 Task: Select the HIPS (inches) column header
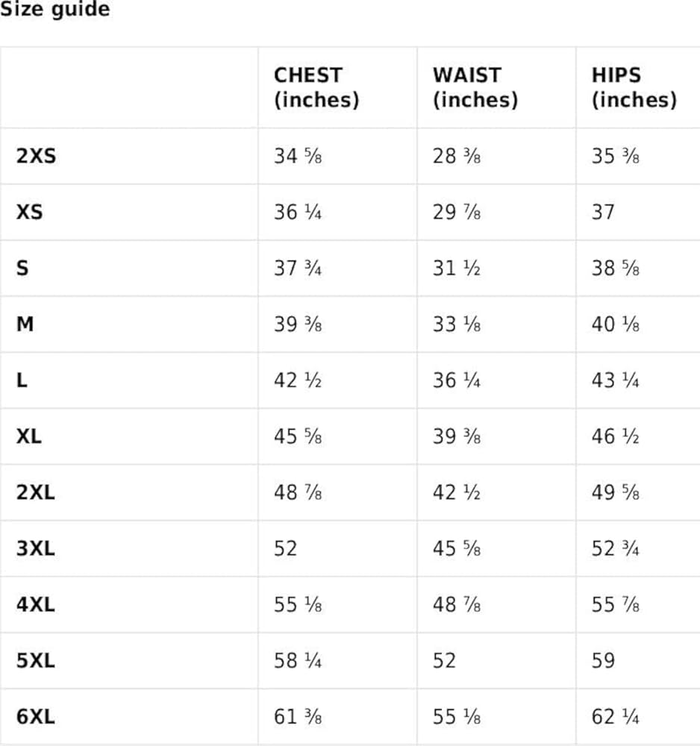pos(634,87)
